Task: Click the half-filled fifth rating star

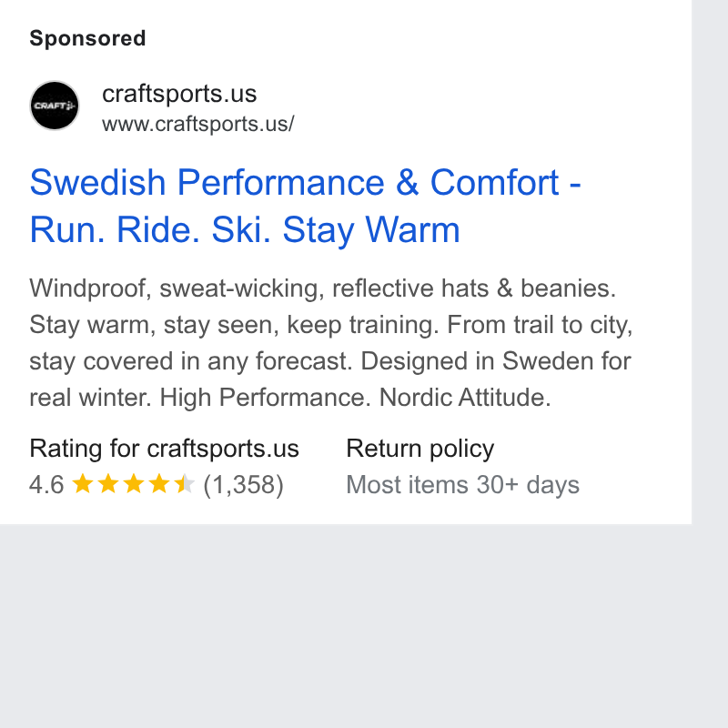Action: coord(185,483)
